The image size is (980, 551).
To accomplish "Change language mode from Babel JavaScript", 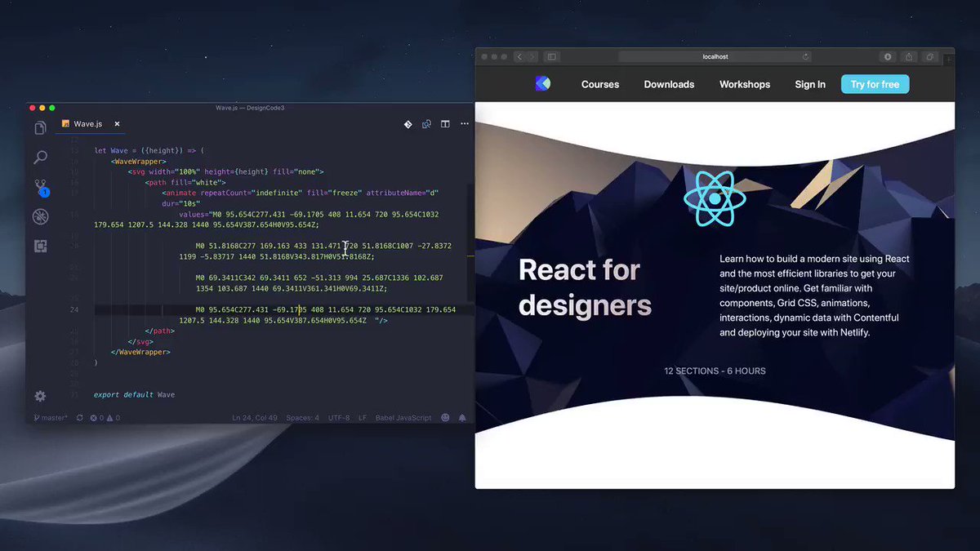I will (403, 417).
